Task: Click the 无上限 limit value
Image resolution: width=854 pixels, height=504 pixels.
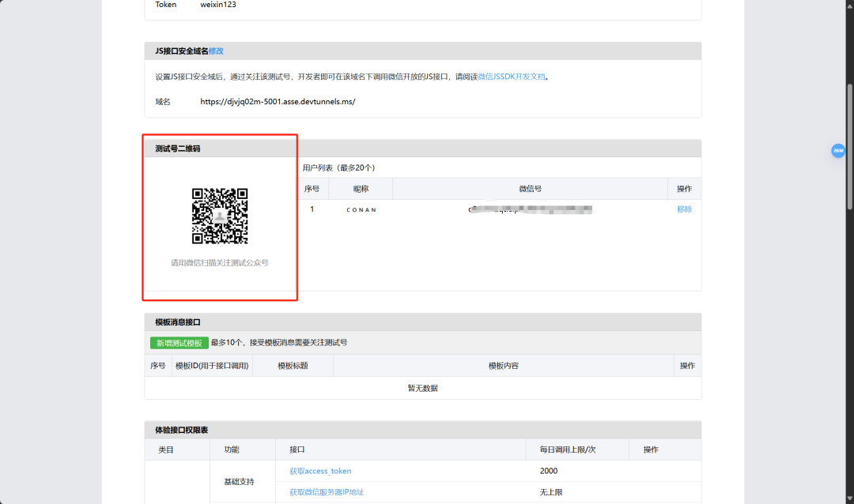Action: (x=550, y=492)
